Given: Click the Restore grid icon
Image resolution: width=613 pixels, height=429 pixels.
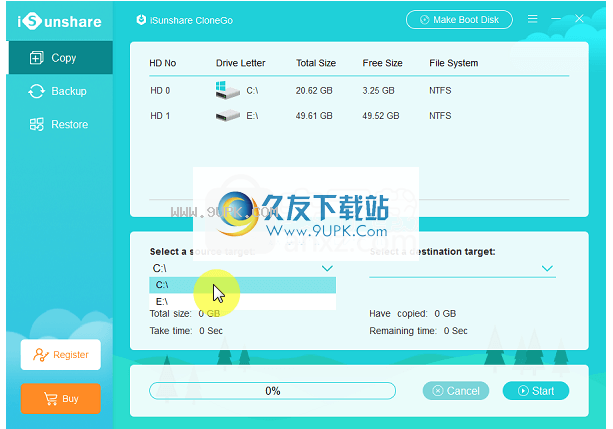Looking at the screenshot, I should point(36,124).
